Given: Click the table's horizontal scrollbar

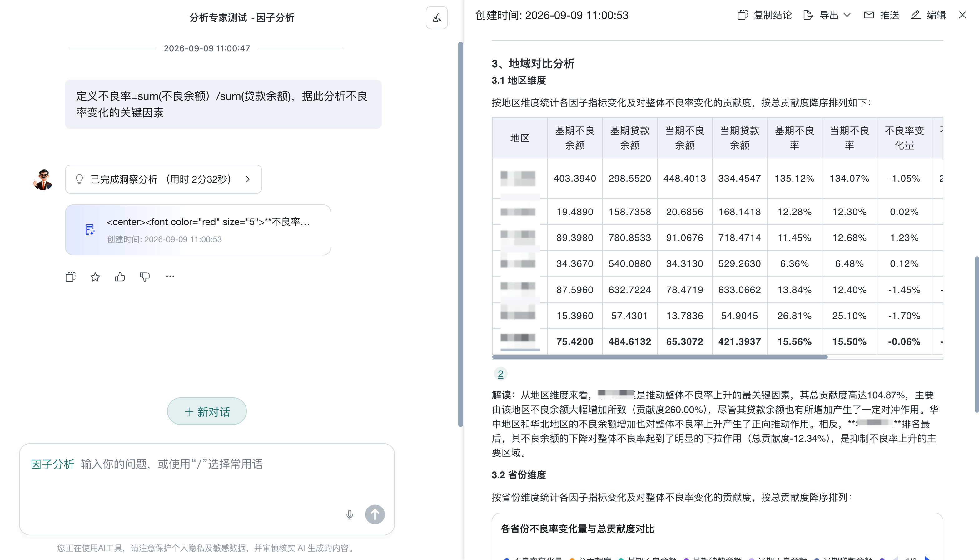Looking at the screenshot, I should 660,357.
